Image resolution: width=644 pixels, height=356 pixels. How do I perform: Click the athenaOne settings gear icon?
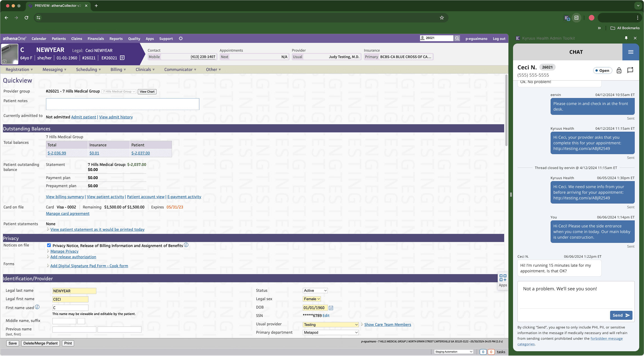coord(181,38)
